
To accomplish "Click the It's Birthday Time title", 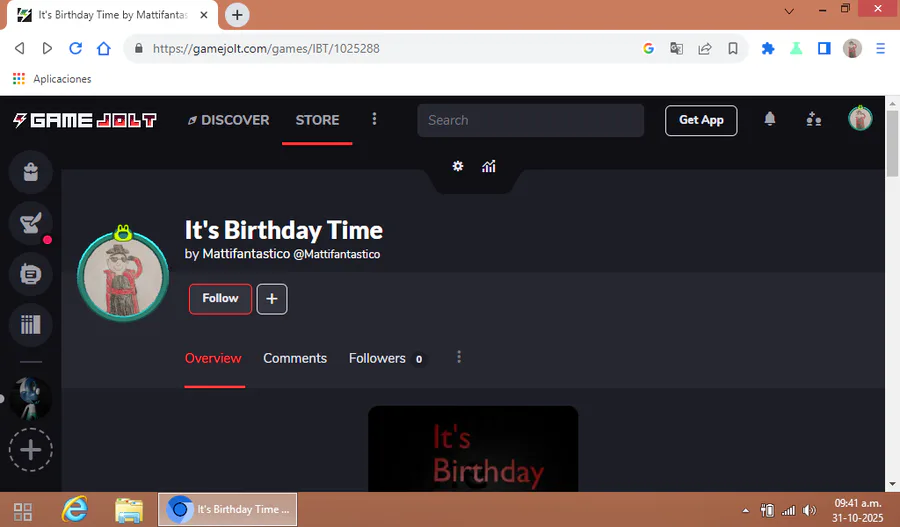I will click(x=284, y=230).
